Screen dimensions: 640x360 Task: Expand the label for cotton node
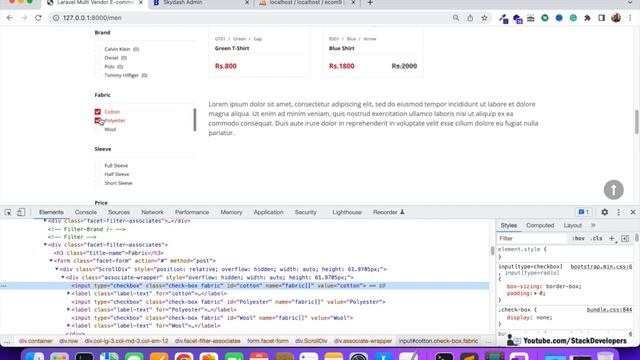69,293
